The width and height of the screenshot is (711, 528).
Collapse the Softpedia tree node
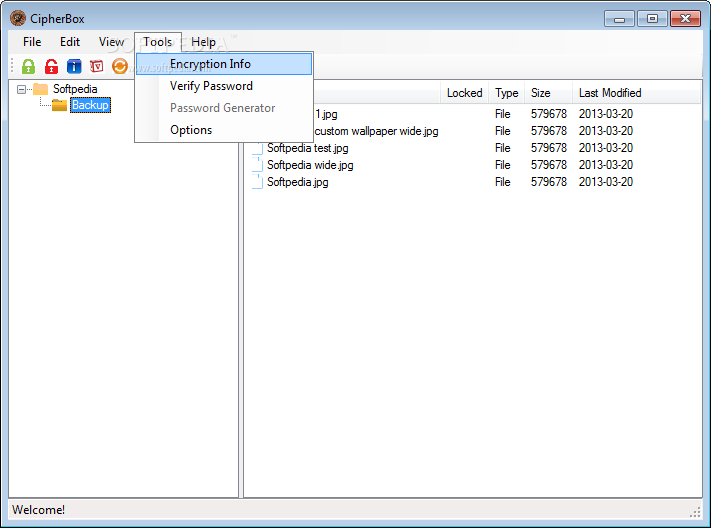[x=21, y=89]
